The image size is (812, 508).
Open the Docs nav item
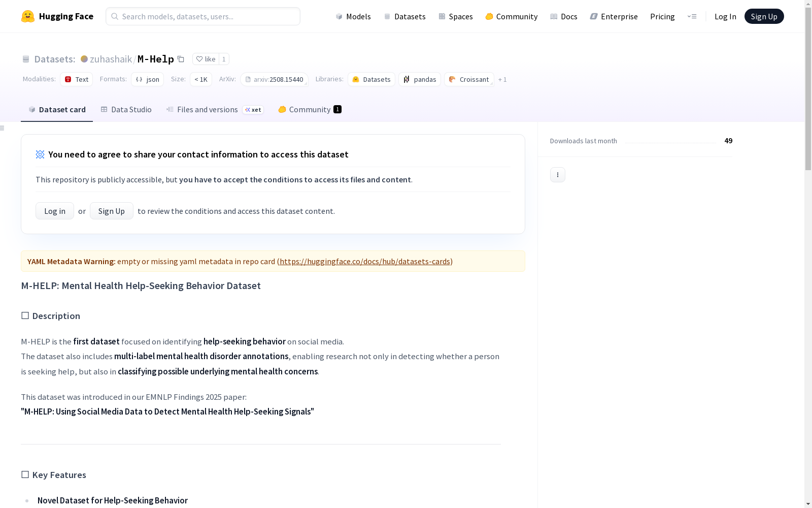coord(564,16)
